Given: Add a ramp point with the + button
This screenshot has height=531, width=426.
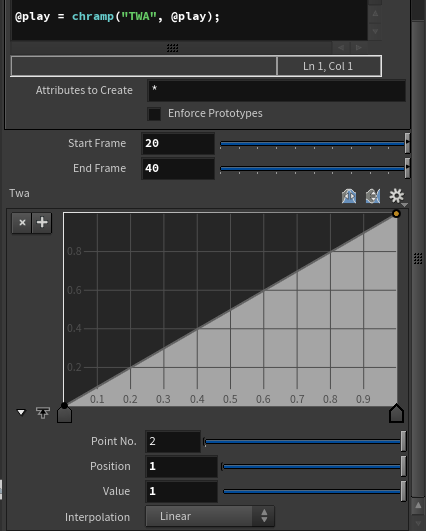Looking at the screenshot, I should [42, 222].
